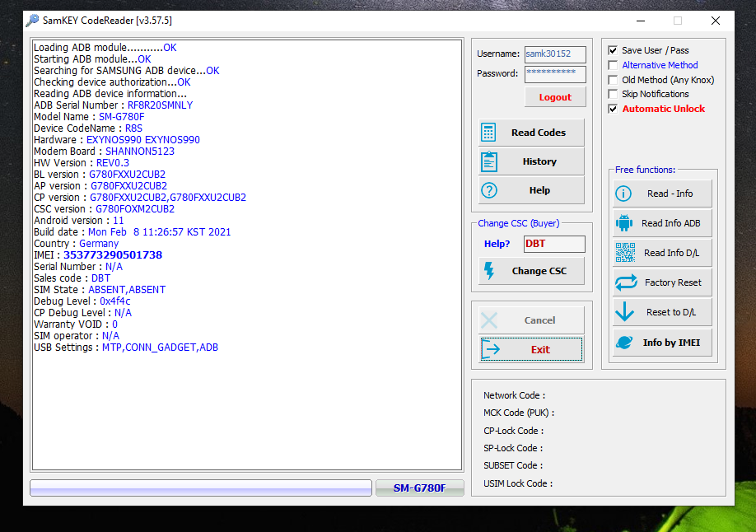
Task: Click the exit arrow icon on Exit
Action: [x=491, y=349]
